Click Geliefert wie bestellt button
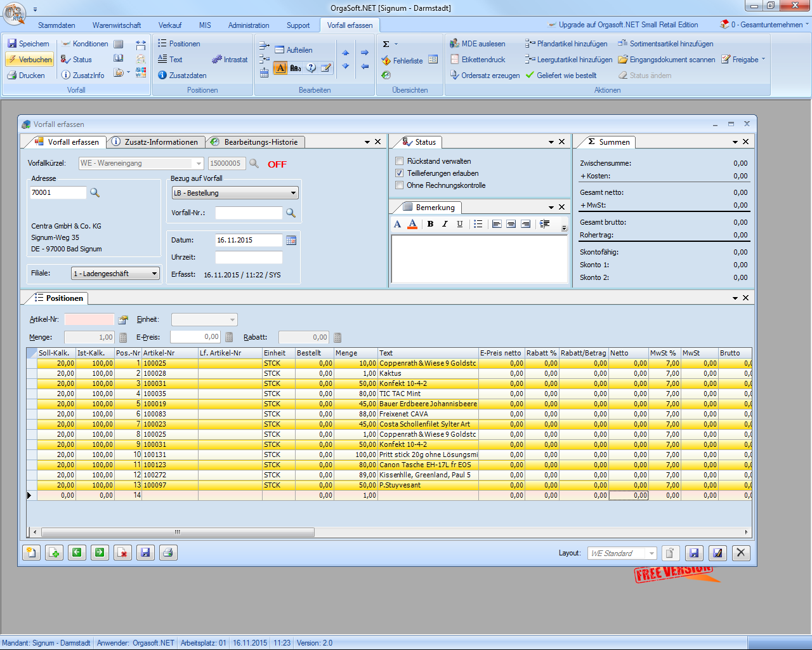Image resolution: width=812 pixels, height=650 pixels. point(561,76)
